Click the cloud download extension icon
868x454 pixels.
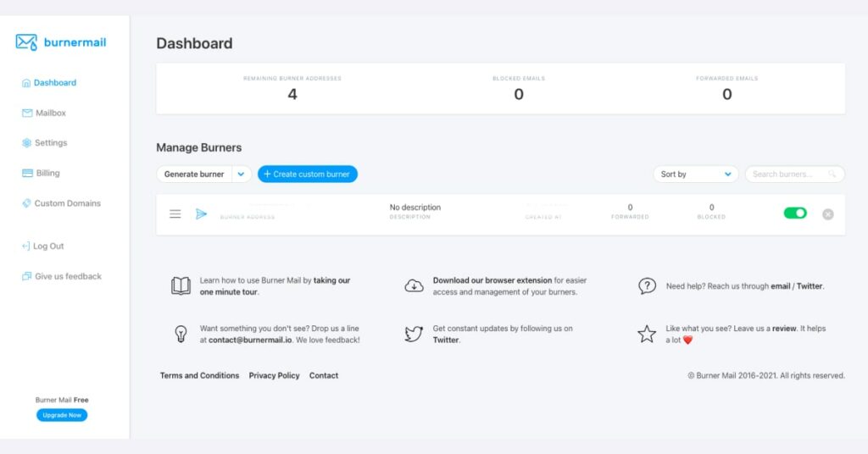[414, 285]
